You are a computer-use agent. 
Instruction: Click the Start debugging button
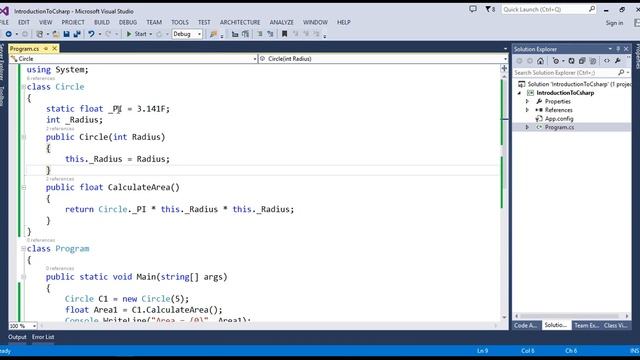pos(137,34)
